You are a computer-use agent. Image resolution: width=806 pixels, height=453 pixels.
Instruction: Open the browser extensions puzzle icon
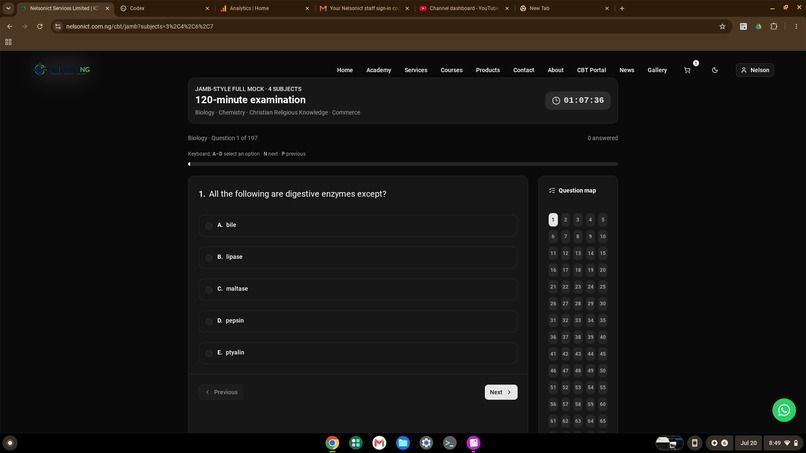[774, 26]
